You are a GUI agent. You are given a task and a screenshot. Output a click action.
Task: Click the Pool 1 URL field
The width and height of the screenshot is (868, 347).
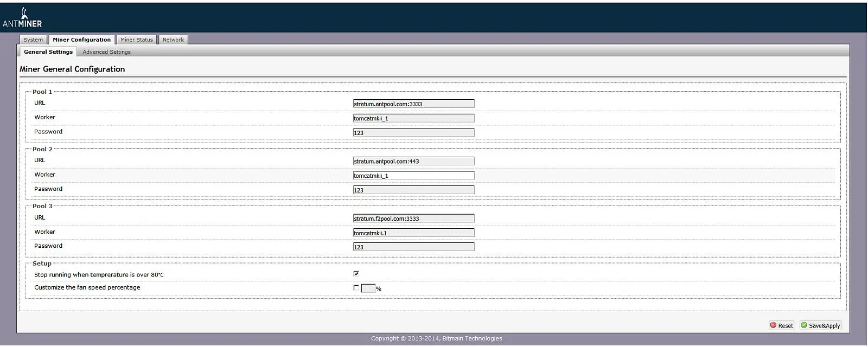click(x=413, y=104)
